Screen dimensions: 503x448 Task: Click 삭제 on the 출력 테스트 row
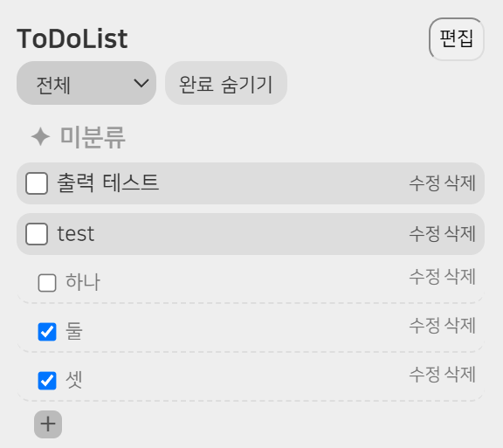click(x=459, y=183)
